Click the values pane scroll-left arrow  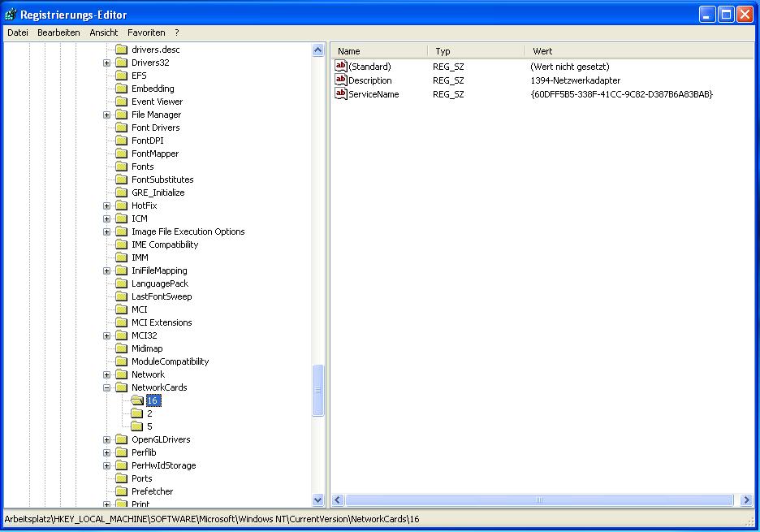tap(338, 500)
